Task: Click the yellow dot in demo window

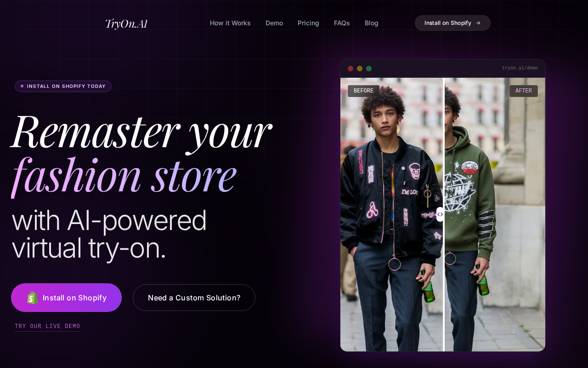Action: (360, 69)
